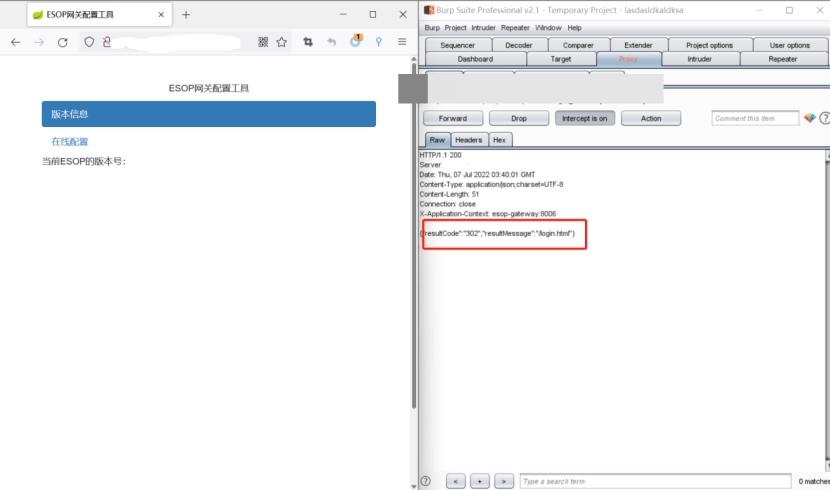Click the X-Application-Context header line
830x490 pixels.
[x=488, y=214]
